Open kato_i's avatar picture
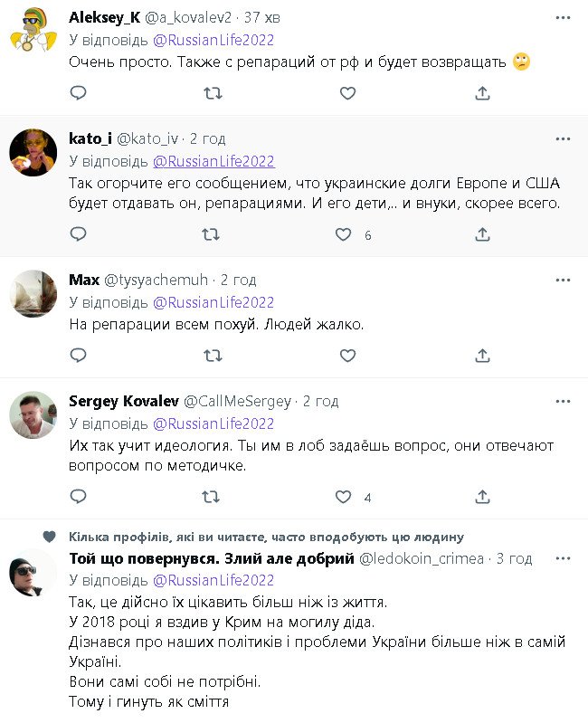 tap(33, 153)
